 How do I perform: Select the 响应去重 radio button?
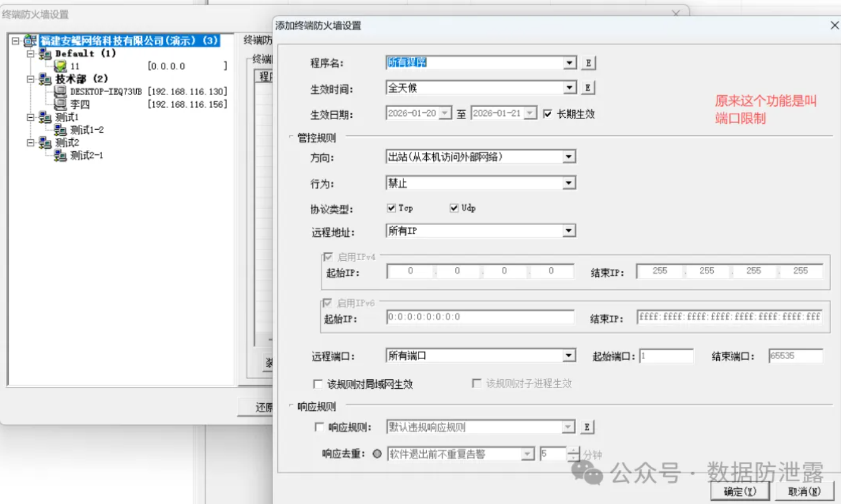(x=377, y=454)
